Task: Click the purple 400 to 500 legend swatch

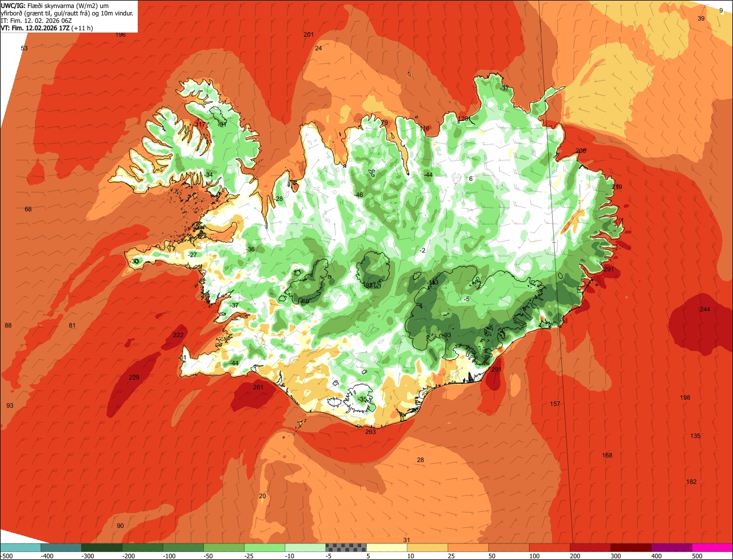Action: pos(671,547)
